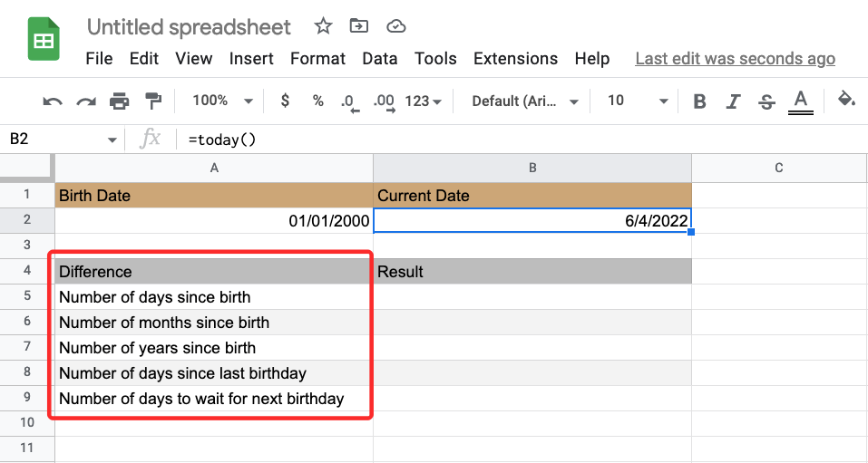Select column C header
868x463 pixels.
tap(779, 169)
